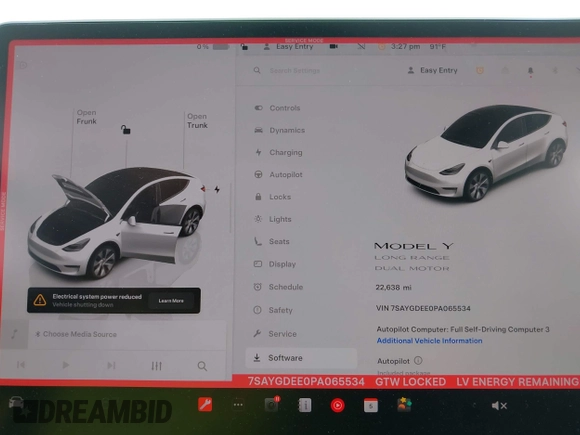
Task: Open the owner's manual info icon
Action: click(x=305, y=405)
